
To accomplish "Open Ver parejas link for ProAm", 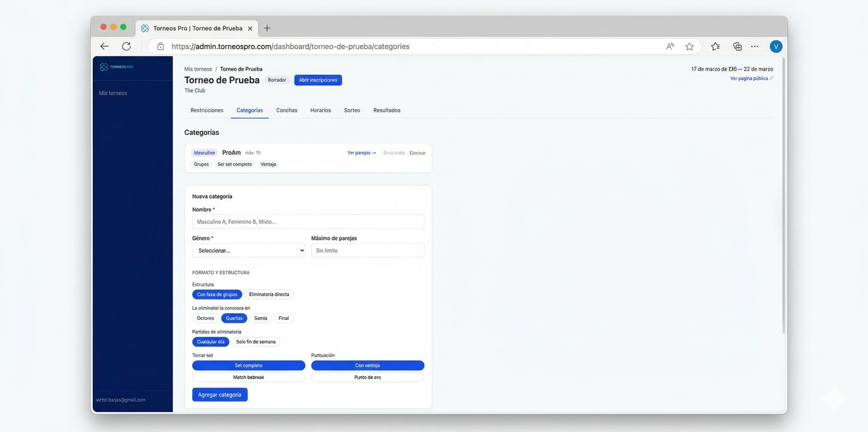I will (x=361, y=153).
